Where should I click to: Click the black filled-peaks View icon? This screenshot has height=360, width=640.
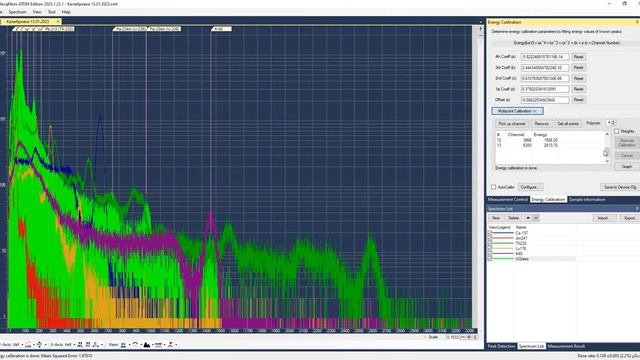point(147,345)
